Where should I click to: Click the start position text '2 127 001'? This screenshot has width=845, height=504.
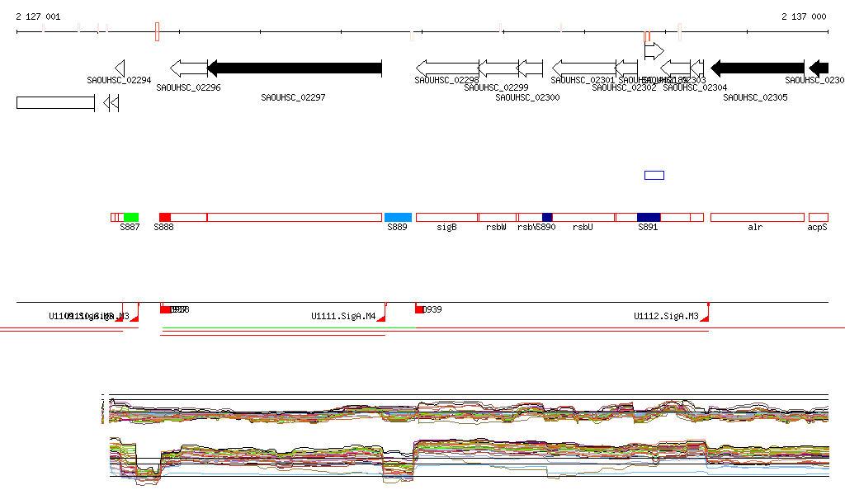[x=38, y=16]
